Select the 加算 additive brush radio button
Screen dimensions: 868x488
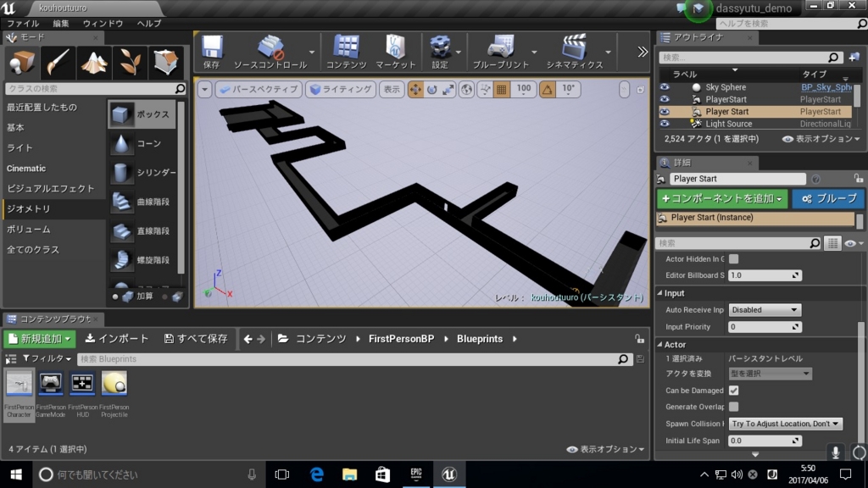pos(115,297)
